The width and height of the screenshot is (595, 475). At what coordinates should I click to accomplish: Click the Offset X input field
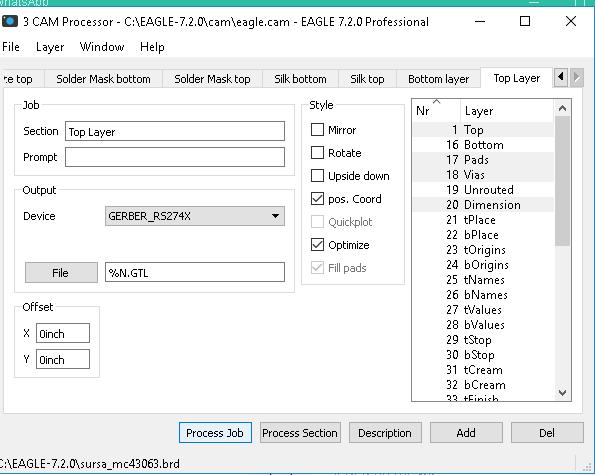pos(63,333)
